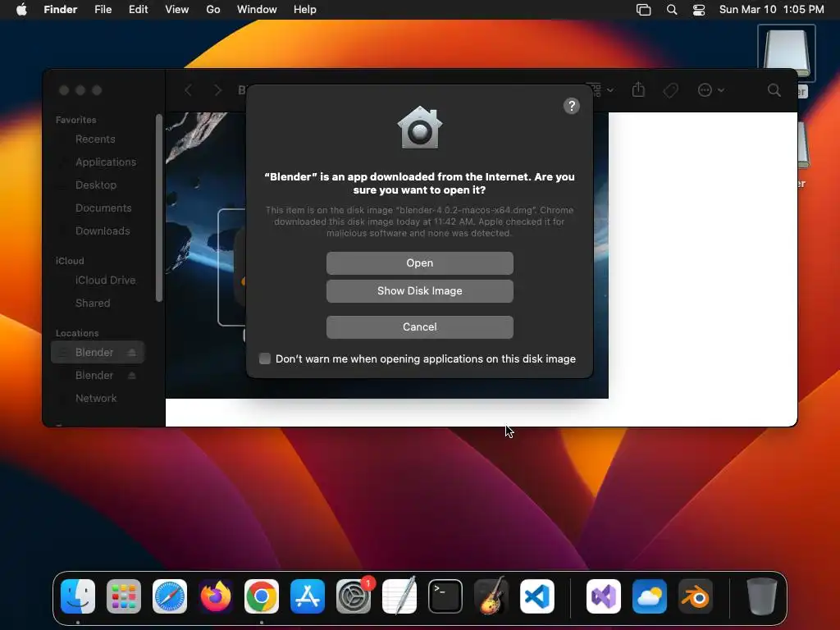Open Google Chrome in the Dock
This screenshot has height=630, width=840.
coord(262,596)
